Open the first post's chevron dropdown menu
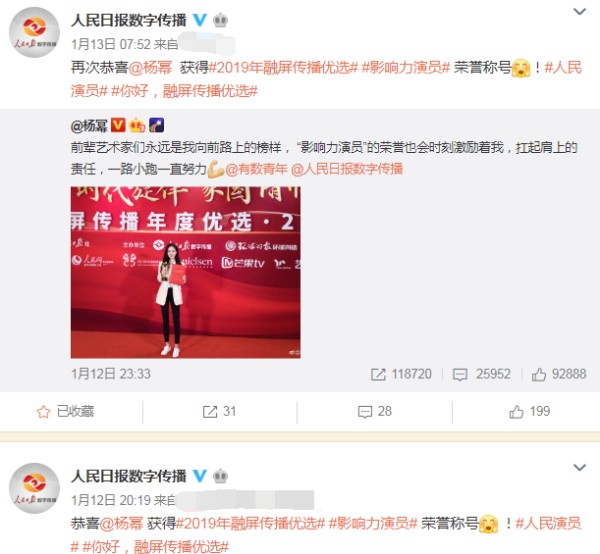This screenshot has height=554, width=600. (580, 11)
